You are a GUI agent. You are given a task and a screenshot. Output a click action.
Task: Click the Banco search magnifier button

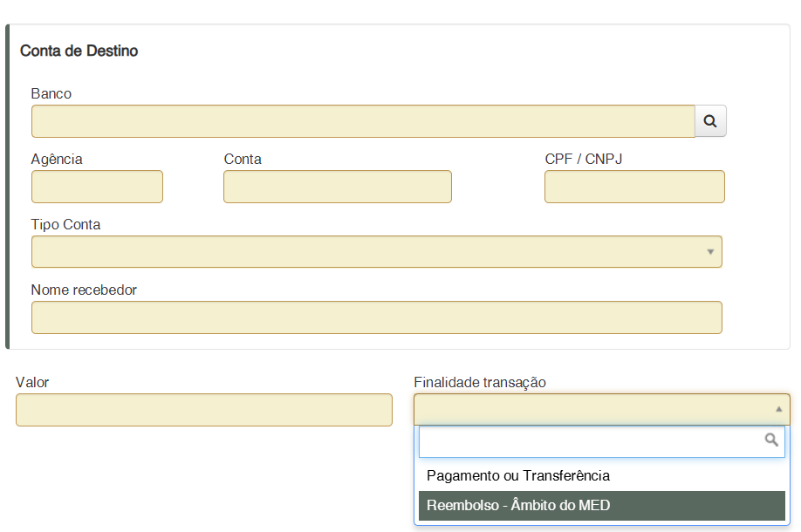710,121
